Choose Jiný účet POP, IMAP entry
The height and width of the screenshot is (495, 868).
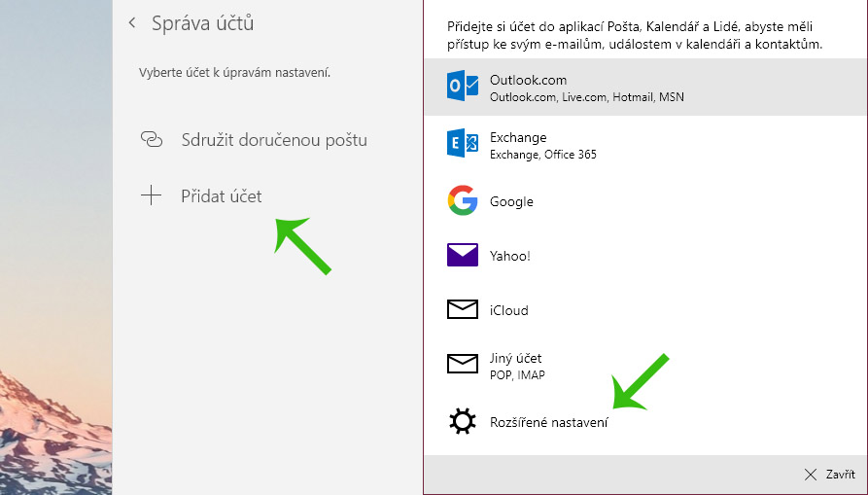[x=516, y=366]
